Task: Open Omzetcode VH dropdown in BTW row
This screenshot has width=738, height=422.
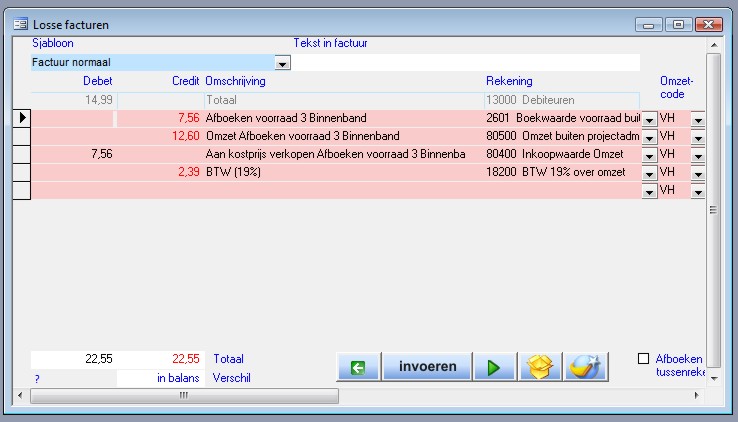Action: [697, 173]
